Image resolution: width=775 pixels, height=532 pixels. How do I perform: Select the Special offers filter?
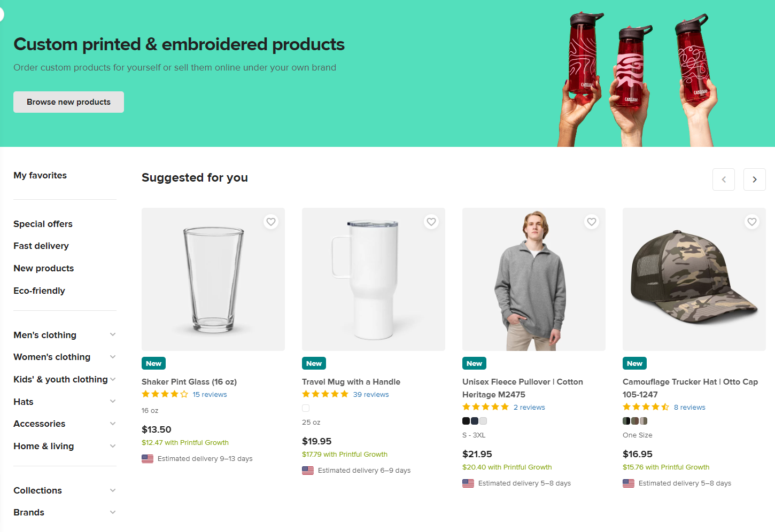(x=43, y=224)
